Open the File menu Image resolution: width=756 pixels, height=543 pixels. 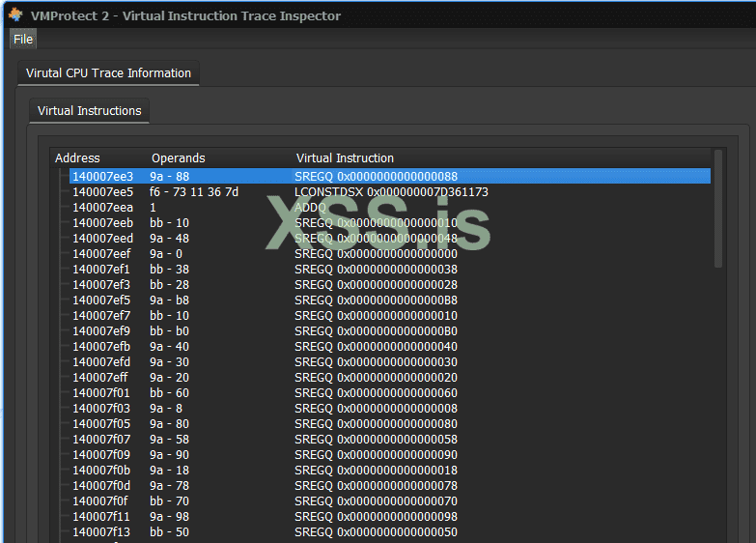point(23,39)
